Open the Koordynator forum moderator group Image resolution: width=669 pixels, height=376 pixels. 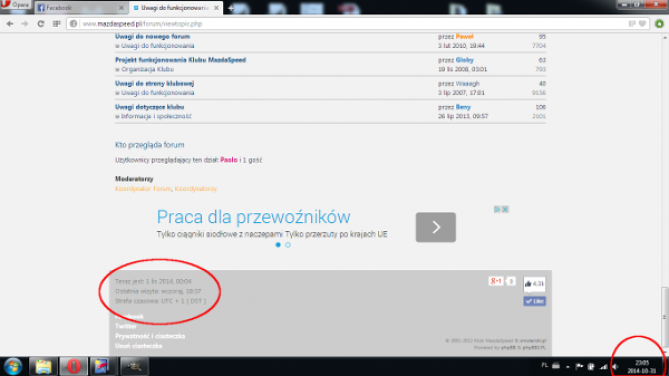(x=143, y=189)
